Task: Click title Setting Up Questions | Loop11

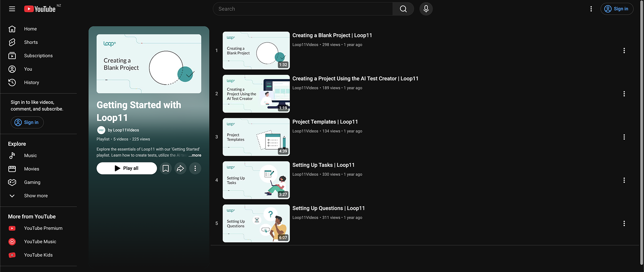Action: [329, 208]
